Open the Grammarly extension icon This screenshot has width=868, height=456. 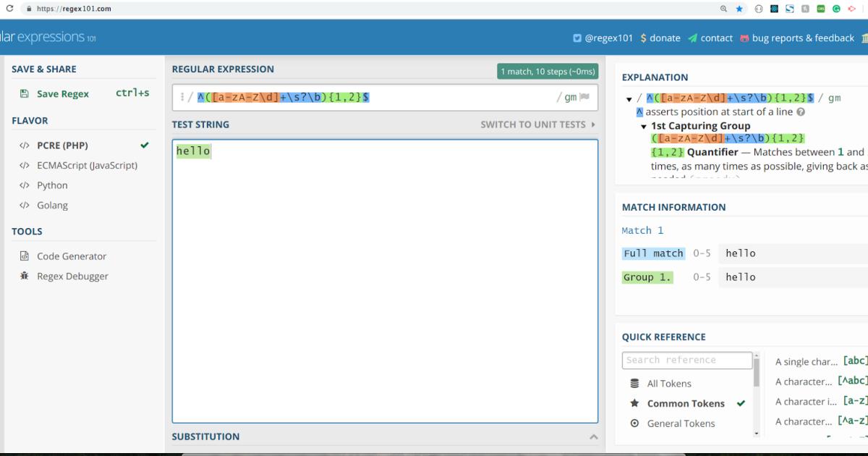[x=836, y=9]
